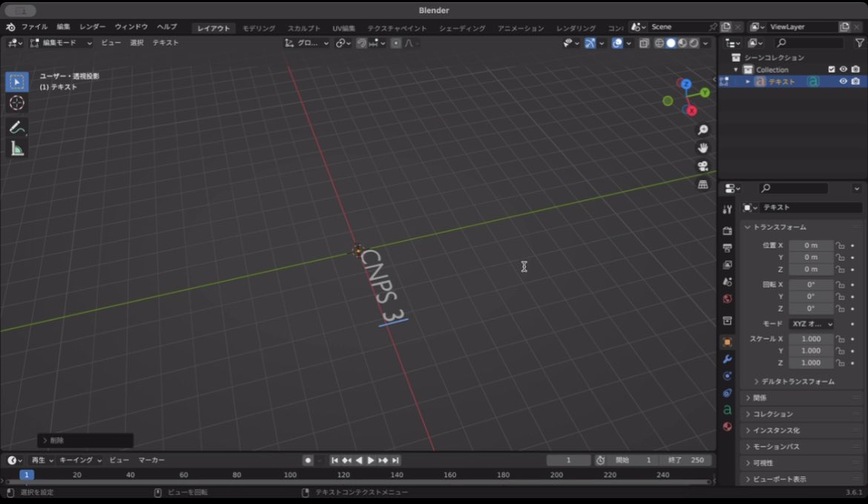Toggle viewport gizmos button
This screenshot has width=868, height=504.
point(590,43)
